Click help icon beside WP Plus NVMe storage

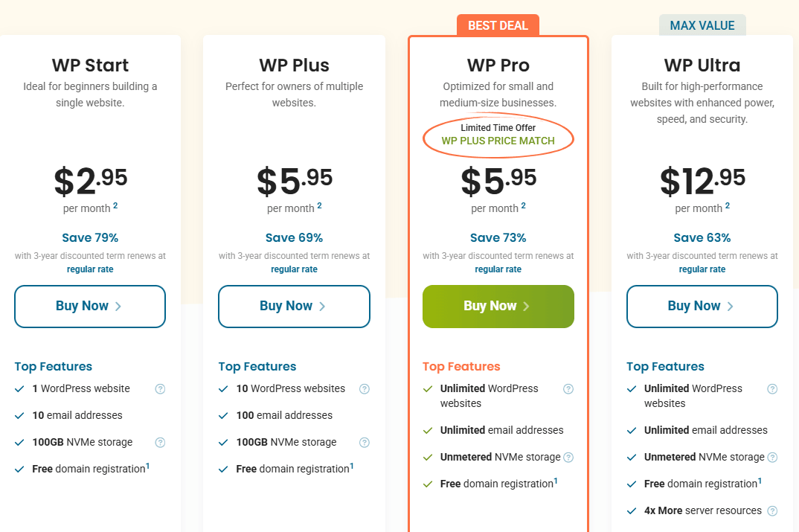click(x=364, y=442)
